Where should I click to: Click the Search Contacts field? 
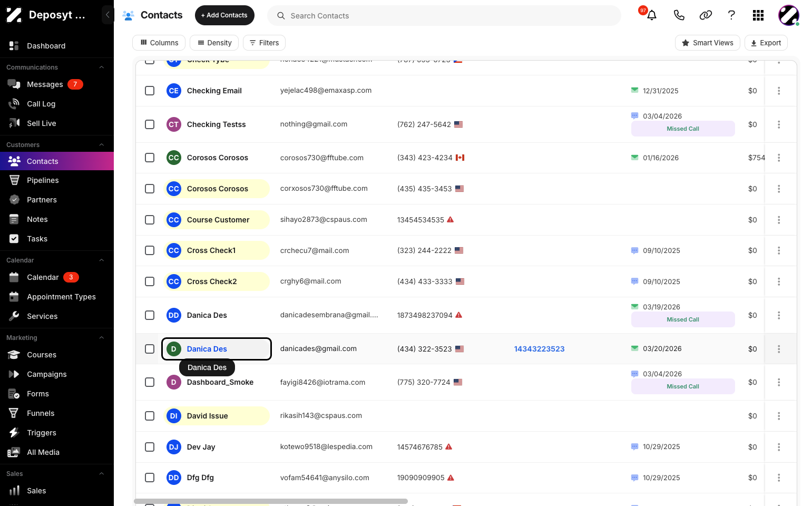444,15
